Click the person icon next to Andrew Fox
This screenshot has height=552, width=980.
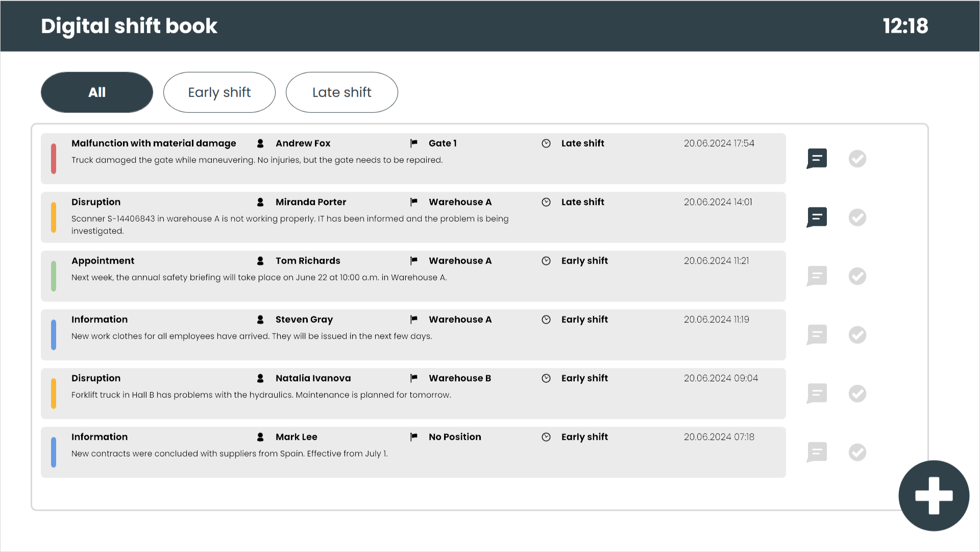coord(260,143)
